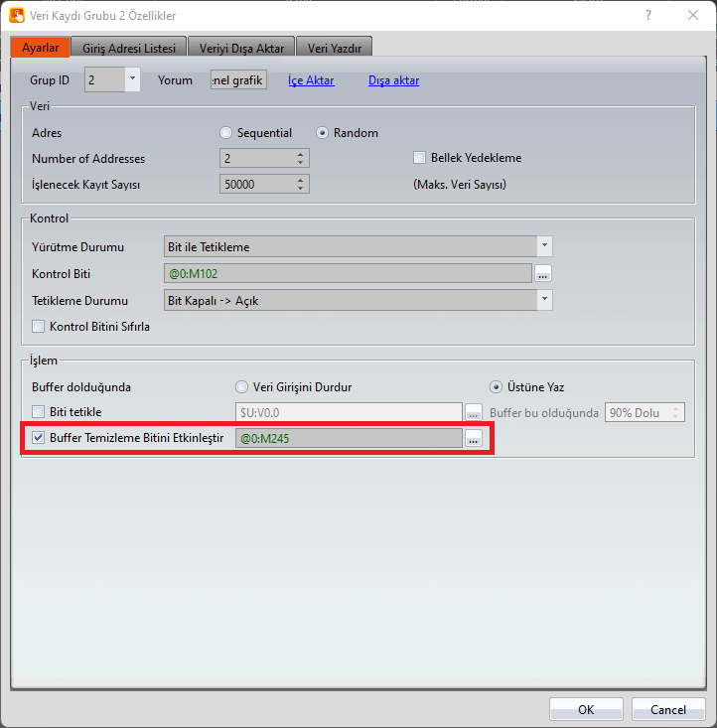This screenshot has width=717, height=728.
Task: Uncheck Buffer Temizleme Bitini Etkinleştir
Action: click(x=39, y=438)
